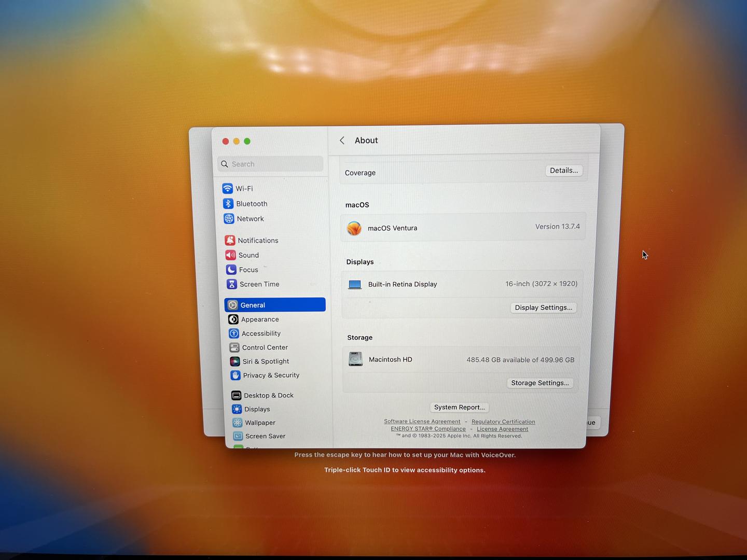Select Screen Time hourglass icon
Screen dimensions: 747x560
(231, 284)
